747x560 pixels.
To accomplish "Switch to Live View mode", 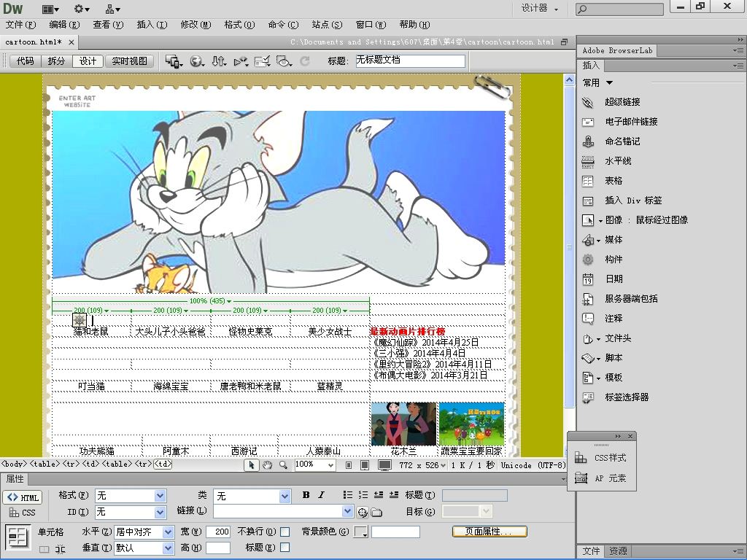I will pyautogui.click(x=130, y=61).
